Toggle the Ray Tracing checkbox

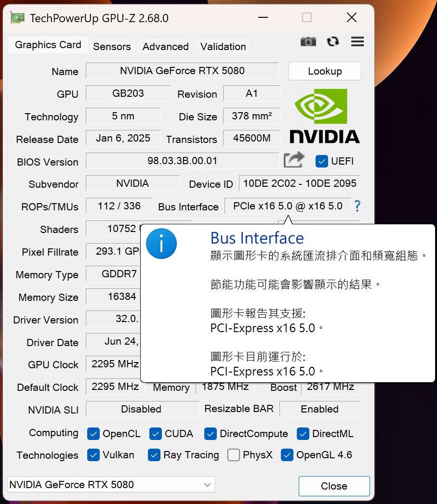pos(154,455)
